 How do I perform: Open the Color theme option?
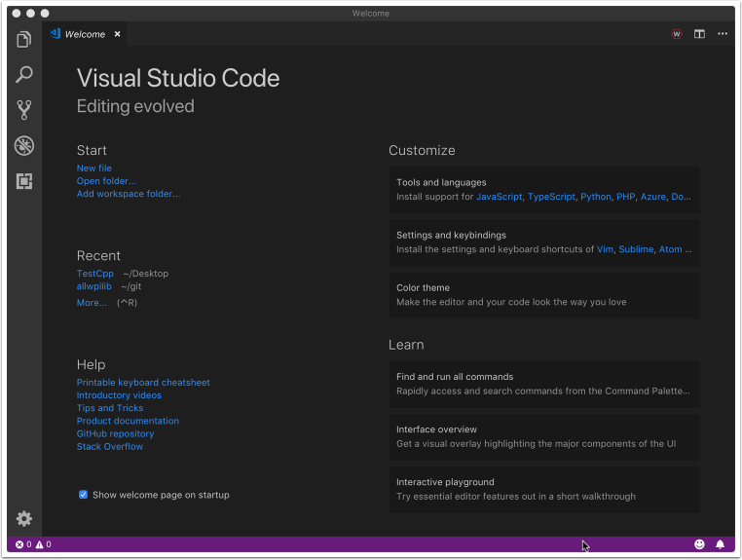point(543,294)
